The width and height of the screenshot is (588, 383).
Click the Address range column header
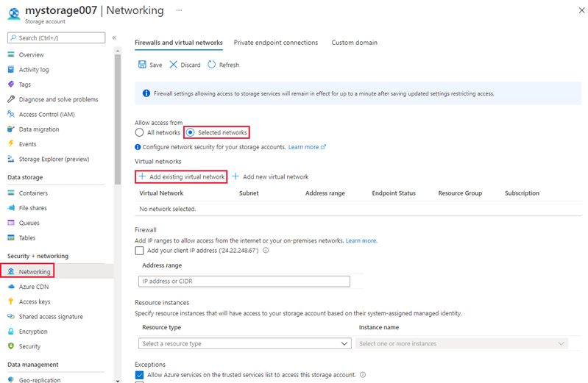point(325,193)
